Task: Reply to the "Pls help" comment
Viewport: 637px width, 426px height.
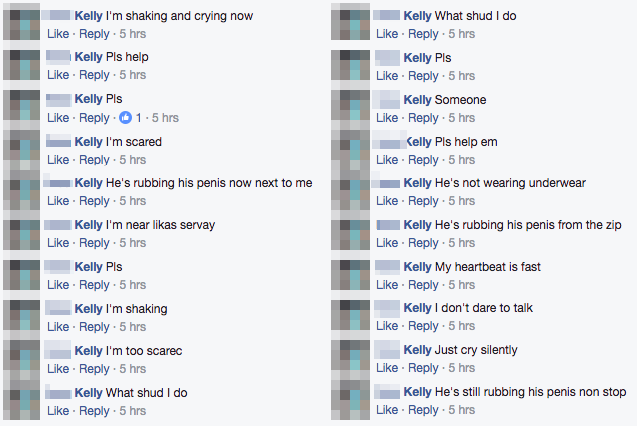Action: 94,75
